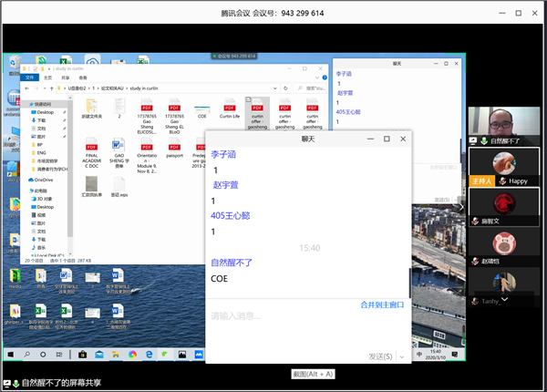Click the 发送(S) send button
The image size is (547, 392).
pos(380,356)
